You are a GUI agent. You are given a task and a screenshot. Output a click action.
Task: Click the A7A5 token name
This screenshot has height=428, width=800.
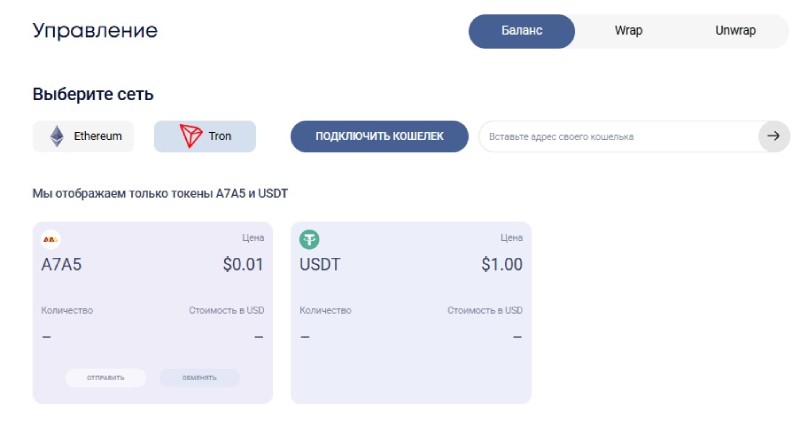(61, 265)
